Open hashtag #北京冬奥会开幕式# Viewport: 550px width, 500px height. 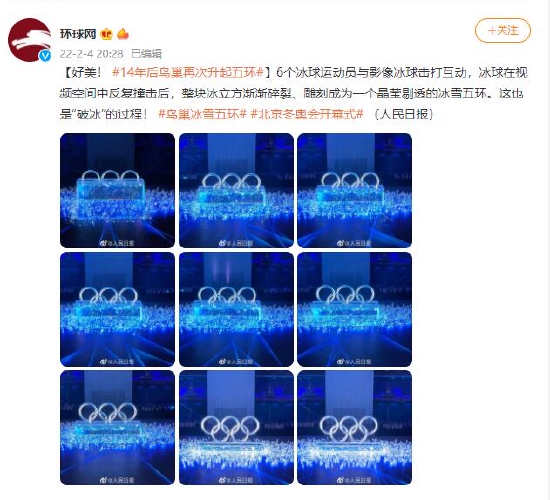click(x=307, y=114)
